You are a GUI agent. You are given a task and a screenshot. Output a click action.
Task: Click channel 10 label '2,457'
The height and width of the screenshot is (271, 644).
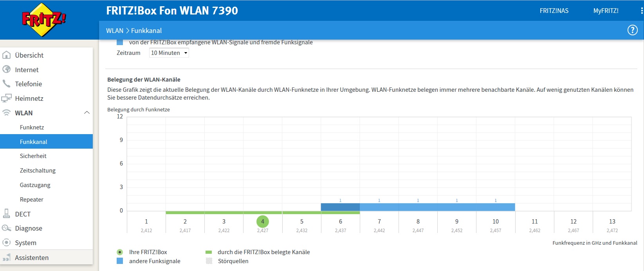coord(496,231)
